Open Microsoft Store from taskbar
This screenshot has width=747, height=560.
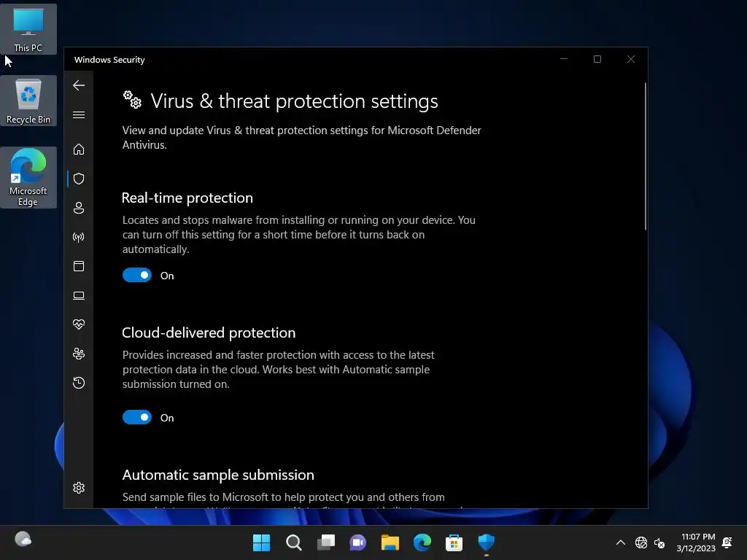coord(454,542)
